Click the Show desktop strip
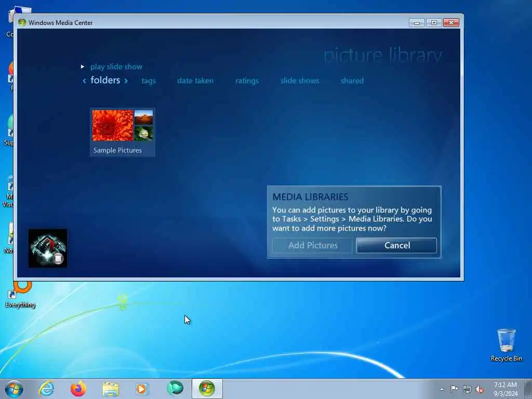 (x=528, y=389)
